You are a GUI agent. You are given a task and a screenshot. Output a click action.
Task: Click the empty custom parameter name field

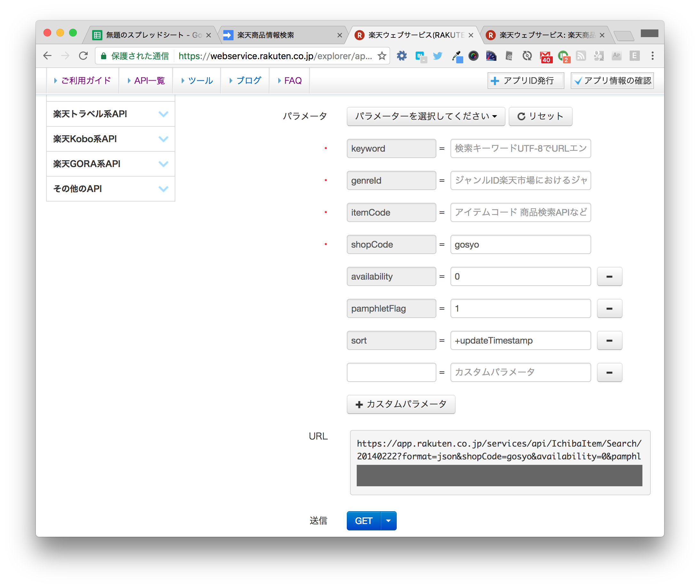[391, 372]
